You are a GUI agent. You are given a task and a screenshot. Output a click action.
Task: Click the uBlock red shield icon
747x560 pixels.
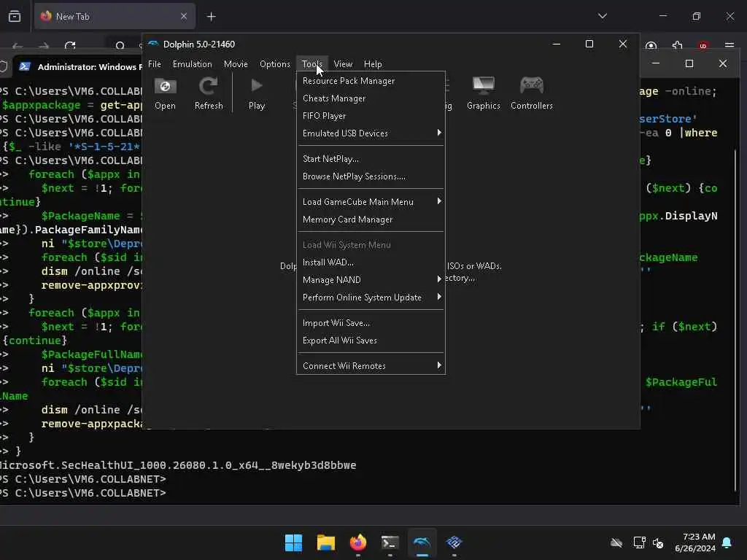click(x=703, y=45)
